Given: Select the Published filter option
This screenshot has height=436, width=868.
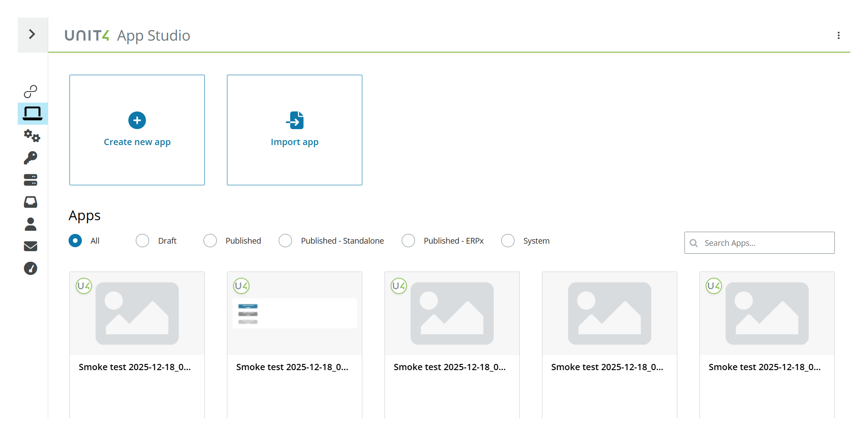Looking at the screenshot, I should pyautogui.click(x=210, y=241).
